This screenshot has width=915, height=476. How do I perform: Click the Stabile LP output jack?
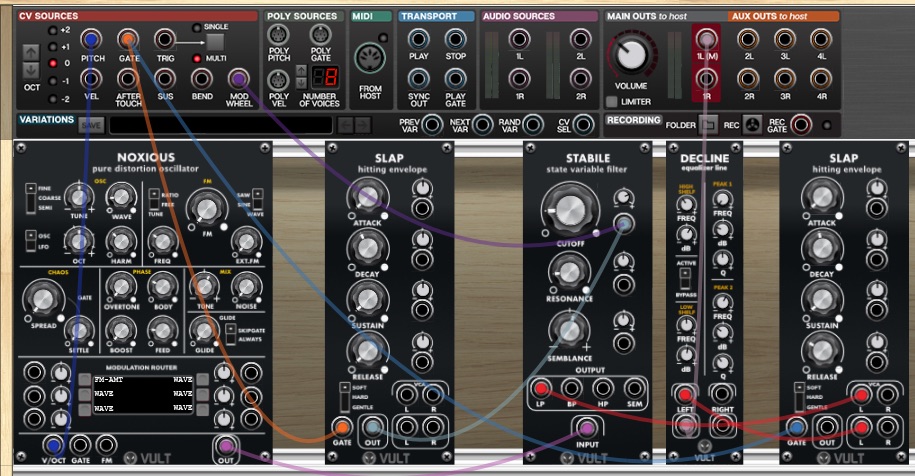click(x=540, y=388)
